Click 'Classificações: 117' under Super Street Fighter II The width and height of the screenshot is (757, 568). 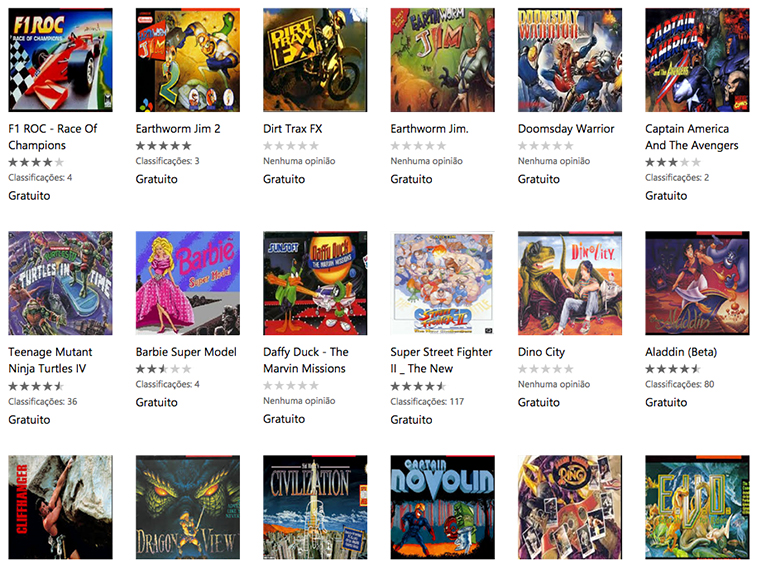[427, 402]
